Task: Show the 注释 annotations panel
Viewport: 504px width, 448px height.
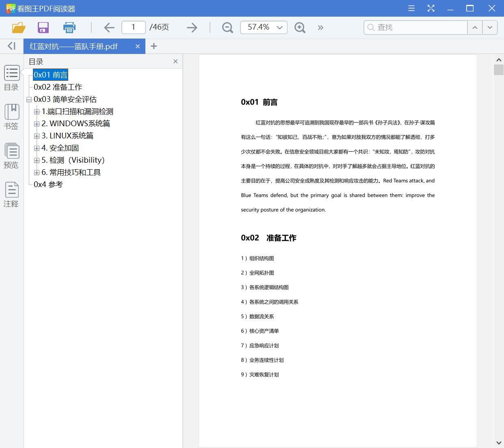Action: point(11,194)
